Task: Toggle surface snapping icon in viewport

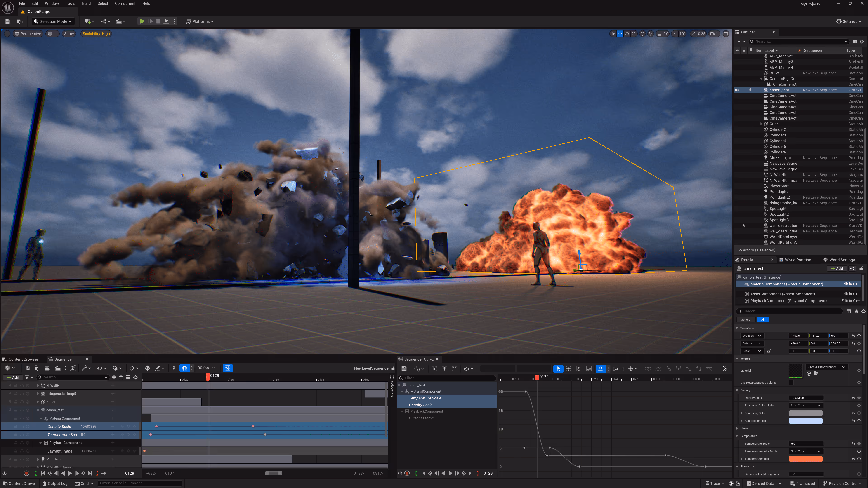Action: tap(651, 34)
